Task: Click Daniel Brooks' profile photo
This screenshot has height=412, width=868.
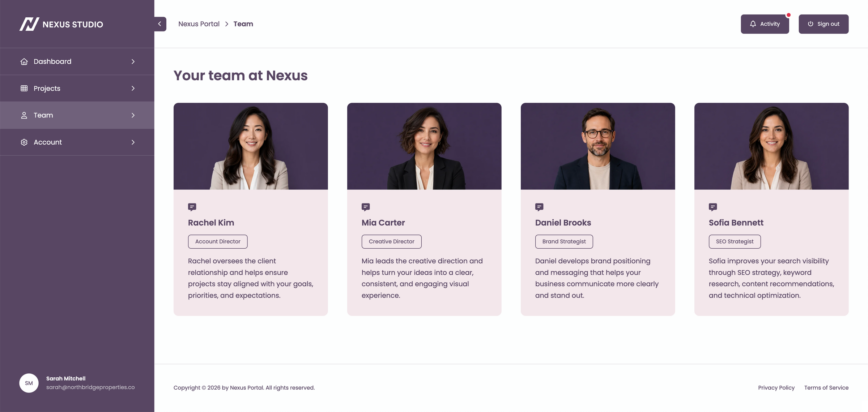Action: (x=598, y=146)
